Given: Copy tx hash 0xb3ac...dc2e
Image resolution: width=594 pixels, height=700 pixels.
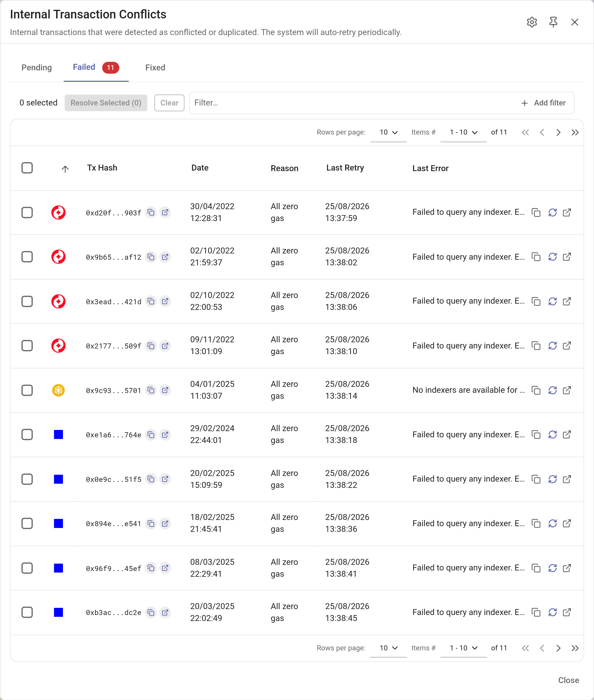Looking at the screenshot, I should pos(151,612).
